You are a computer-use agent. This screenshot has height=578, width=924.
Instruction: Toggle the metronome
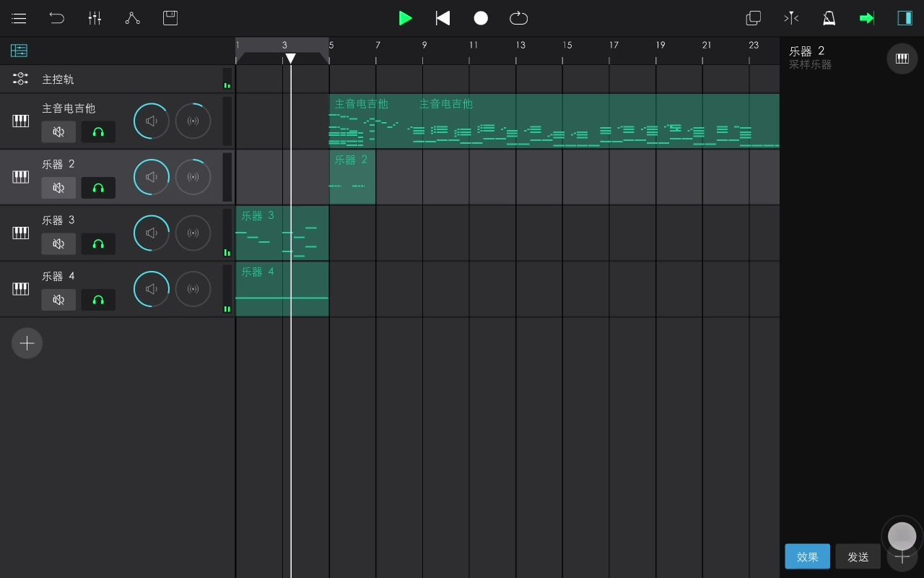click(829, 18)
